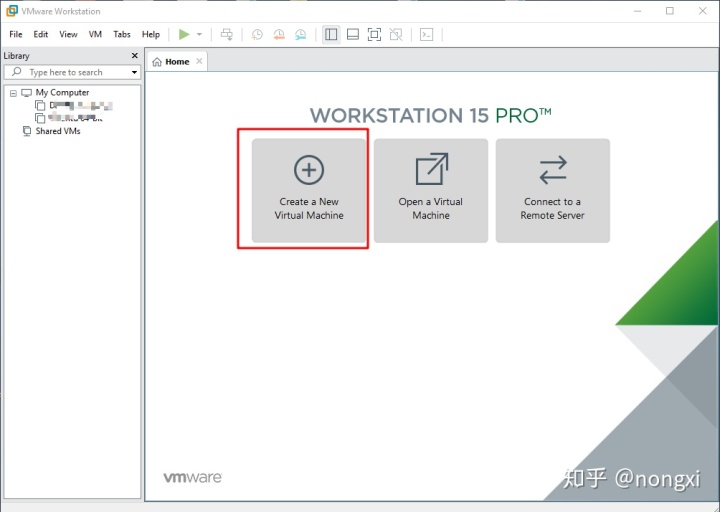
Task: Select Shared VMs in the library
Action: tap(52, 131)
